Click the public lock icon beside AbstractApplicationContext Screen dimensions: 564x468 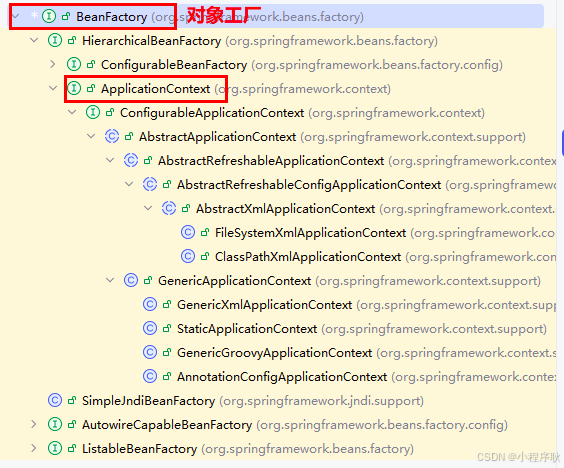pos(129,136)
